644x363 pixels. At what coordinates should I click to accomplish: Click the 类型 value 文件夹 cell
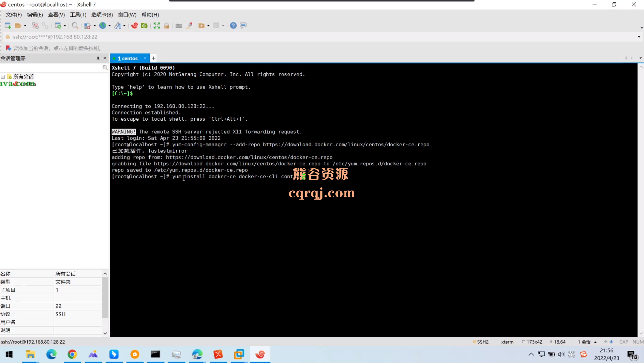[78, 282]
